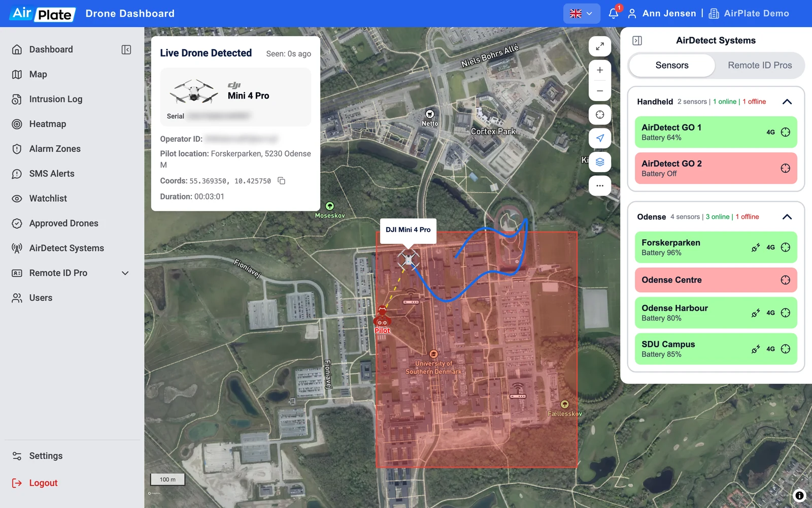812x508 pixels.
Task: Click the crosshair recenter map button
Action: tap(600, 114)
